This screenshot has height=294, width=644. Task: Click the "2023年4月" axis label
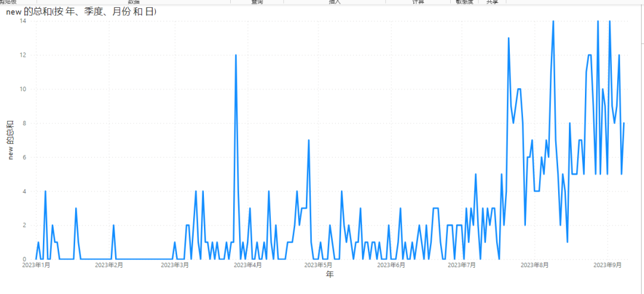pyautogui.click(x=247, y=265)
